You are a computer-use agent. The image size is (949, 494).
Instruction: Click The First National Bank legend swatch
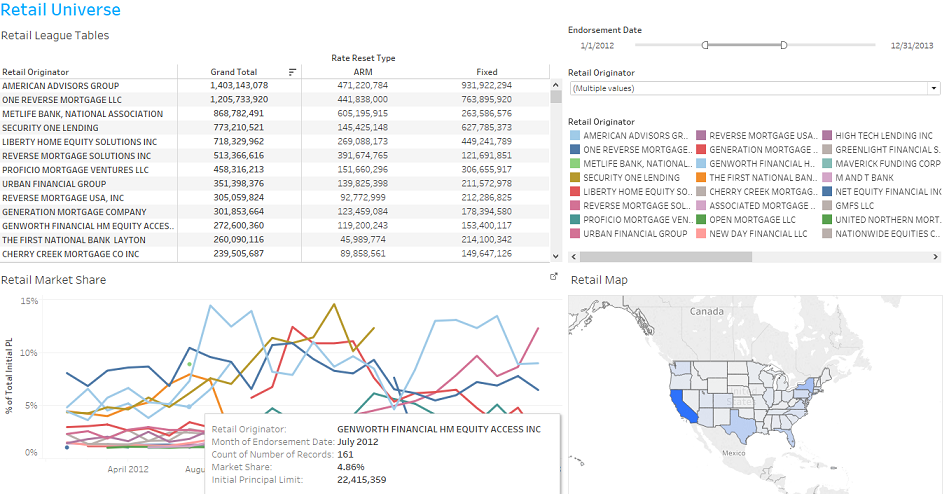click(701, 177)
